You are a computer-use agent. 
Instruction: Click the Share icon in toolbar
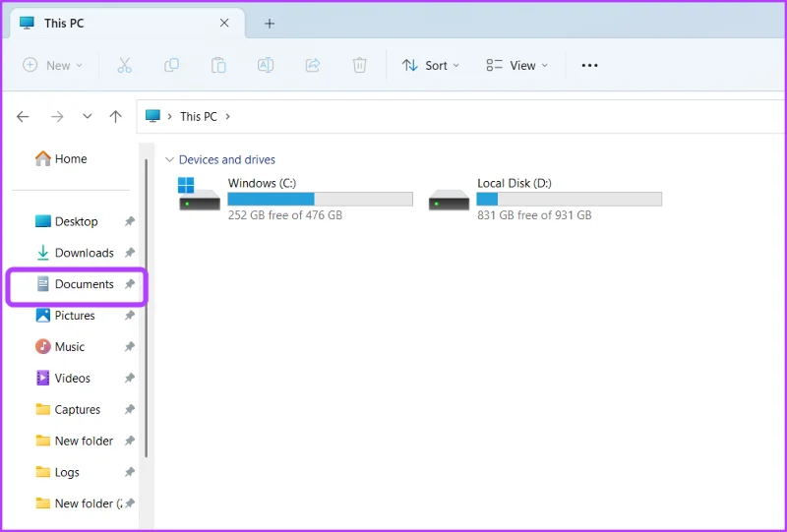[x=313, y=65]
